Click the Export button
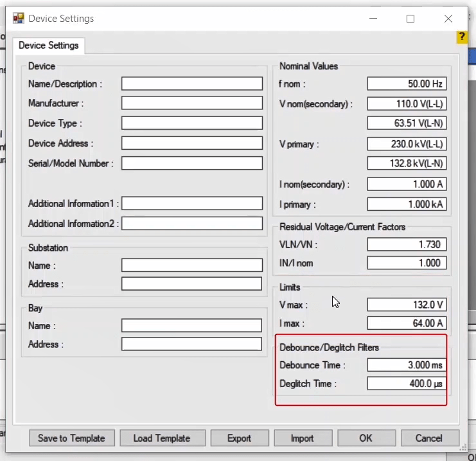This screenshot has height=461, width=476. pyautogui.click(x=240, y=438)
